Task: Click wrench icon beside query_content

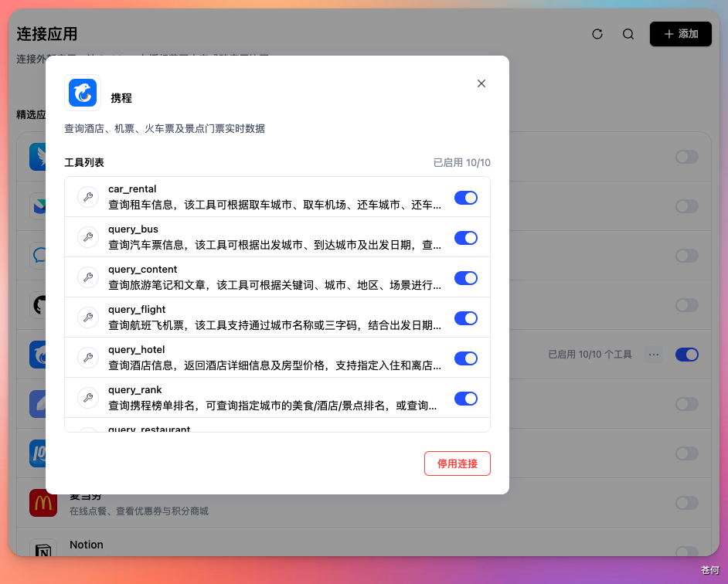Action: click(x=88, y=277)
